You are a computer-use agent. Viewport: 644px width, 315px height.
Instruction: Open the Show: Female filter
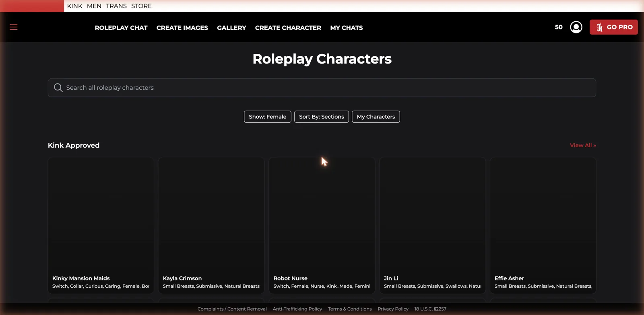click(x=268, y=117)
